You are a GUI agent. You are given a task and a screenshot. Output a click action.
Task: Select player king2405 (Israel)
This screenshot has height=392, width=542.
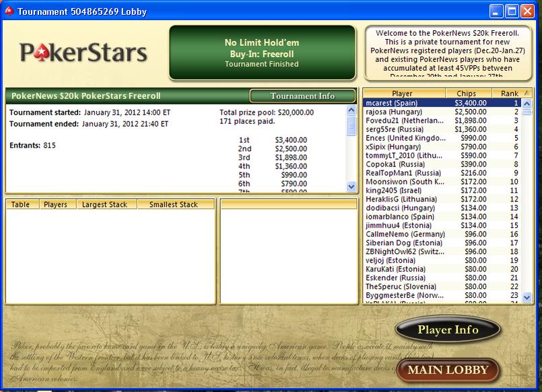tap(442, 191)
